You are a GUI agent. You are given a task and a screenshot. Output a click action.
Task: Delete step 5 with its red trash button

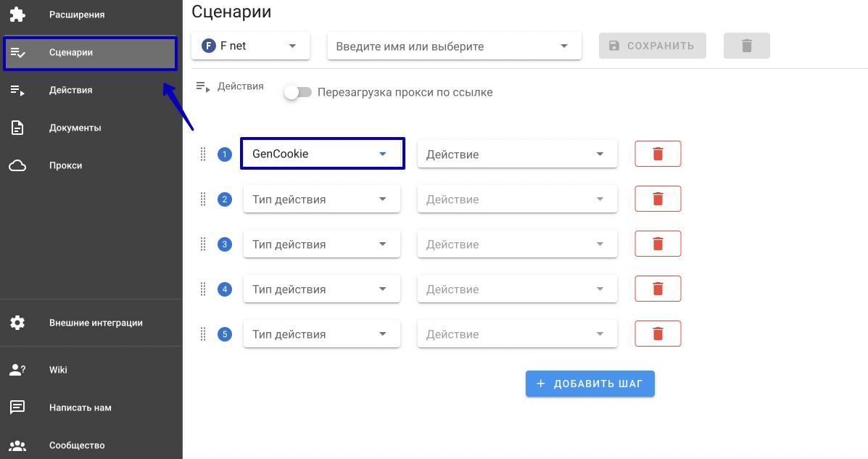[658, 334]
